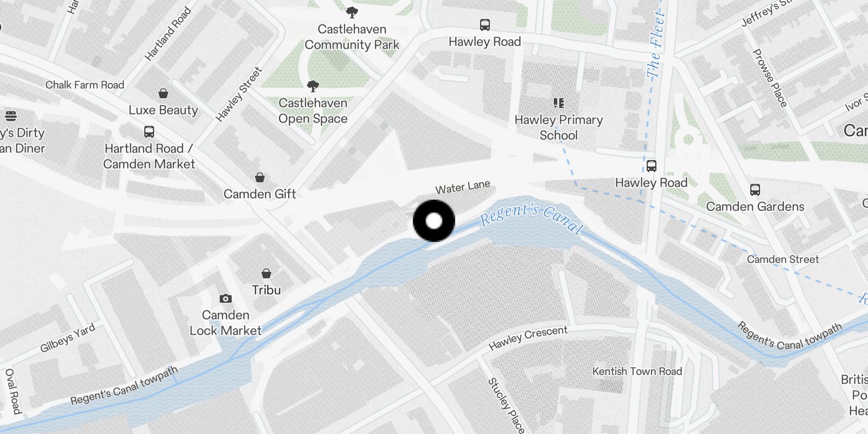Select the bus icon above the lower Hawley Road label
The height and width of the screenshot is (434, 868).
point(652,166)
